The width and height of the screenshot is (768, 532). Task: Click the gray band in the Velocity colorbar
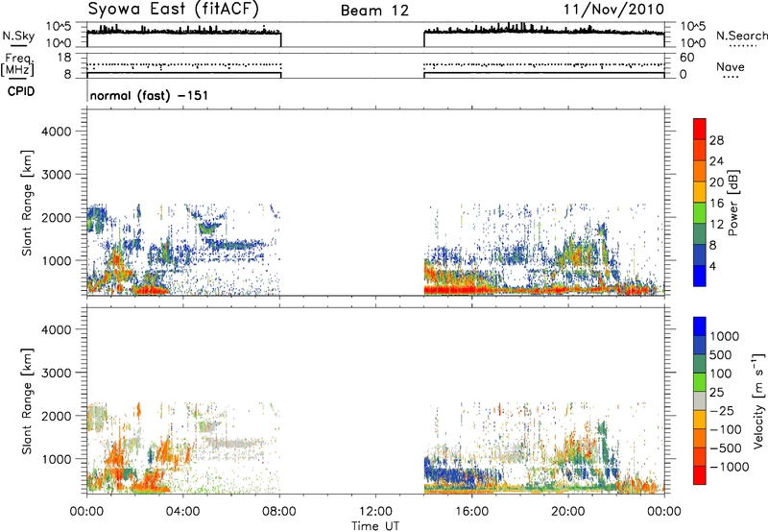pyautogui.click(x=700, y=401)
